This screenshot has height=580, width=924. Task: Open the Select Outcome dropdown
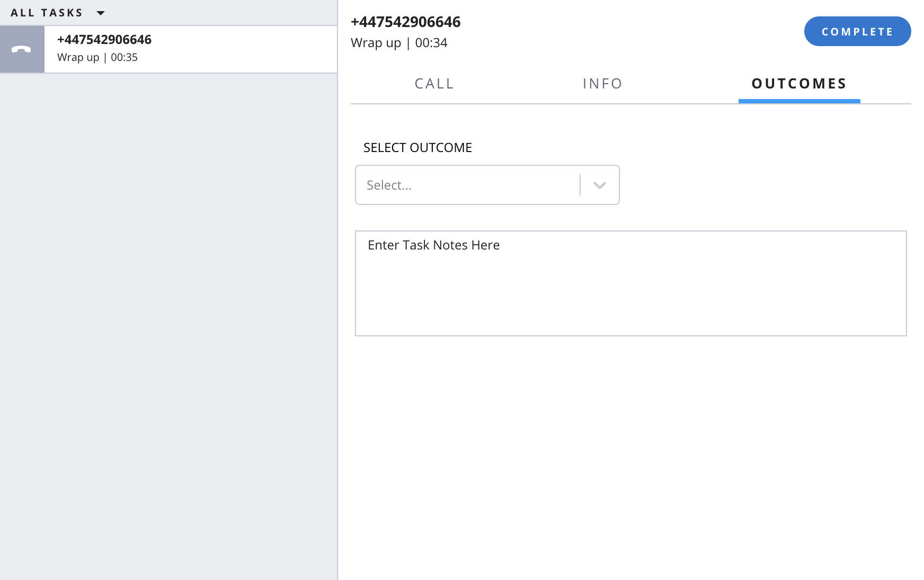click(487, 185)
